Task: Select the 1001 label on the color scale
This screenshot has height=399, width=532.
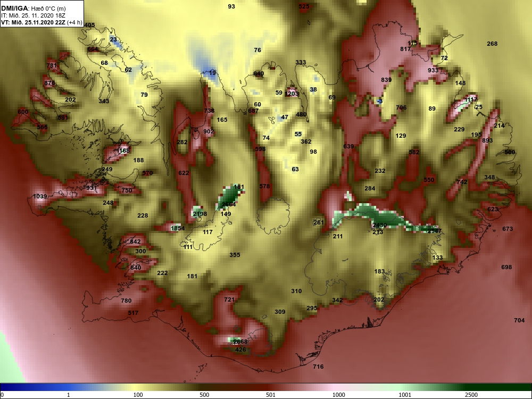Action: coord(405,395)
